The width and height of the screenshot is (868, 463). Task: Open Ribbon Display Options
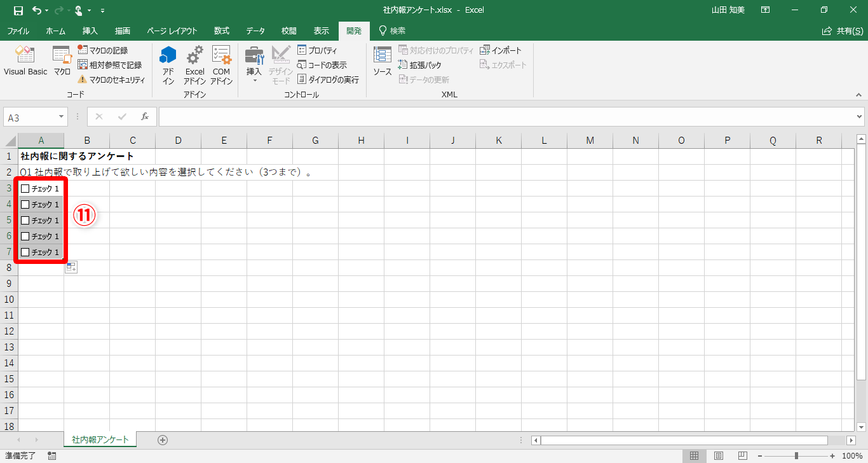[766, 10]
